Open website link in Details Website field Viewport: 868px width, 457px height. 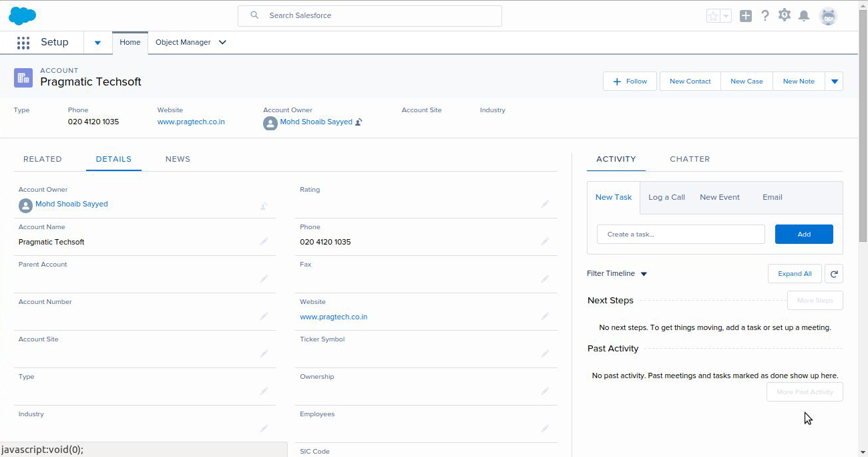[x=333, y=317]
